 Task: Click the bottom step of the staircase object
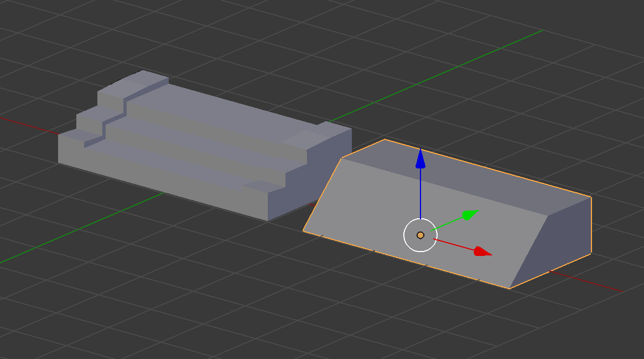point(80,133)
